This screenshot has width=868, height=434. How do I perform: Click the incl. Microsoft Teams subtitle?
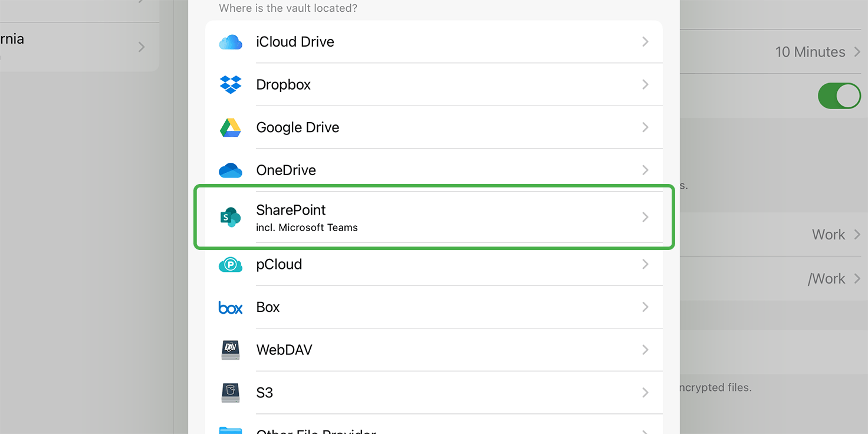(307, 228)
